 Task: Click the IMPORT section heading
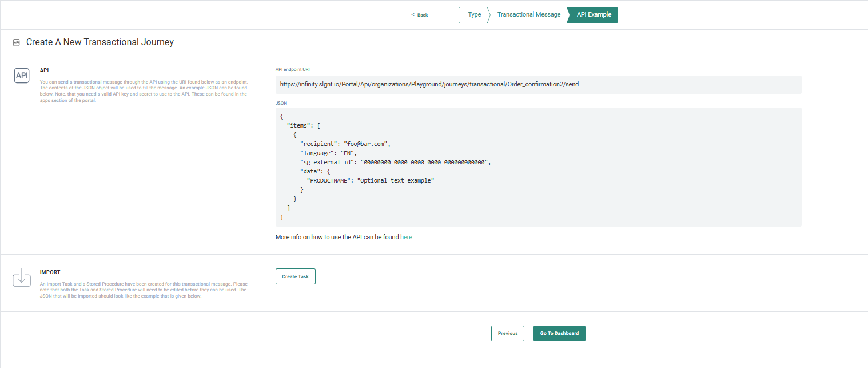click(x=50, y=272)
